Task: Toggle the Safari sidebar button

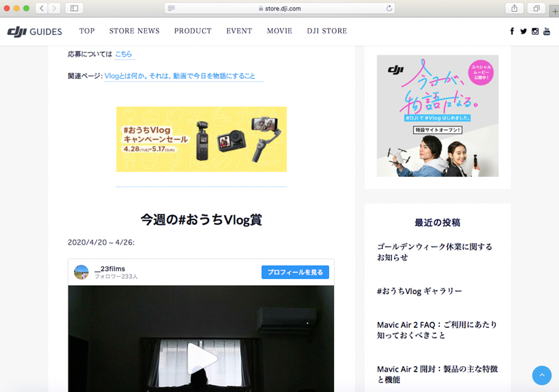Action: (74, 8)
